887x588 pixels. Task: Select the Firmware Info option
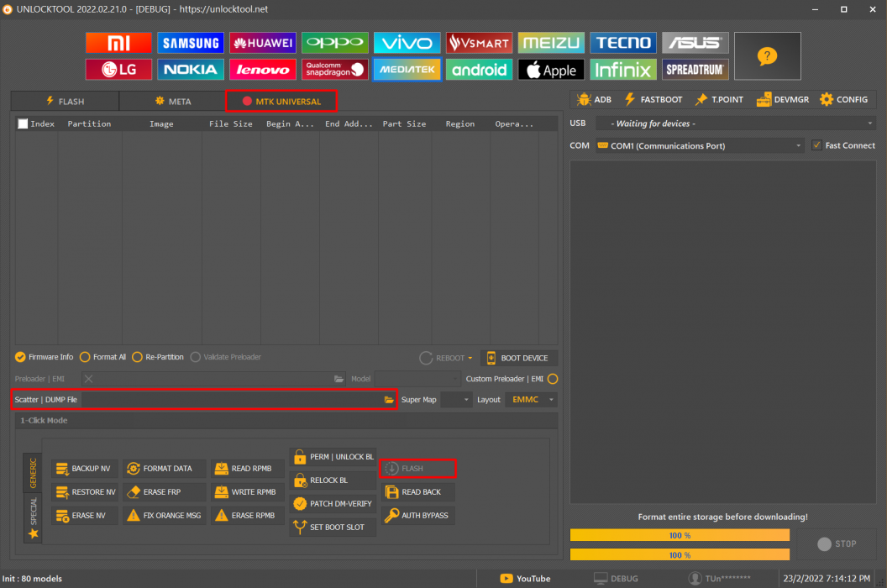click(45, 357)
